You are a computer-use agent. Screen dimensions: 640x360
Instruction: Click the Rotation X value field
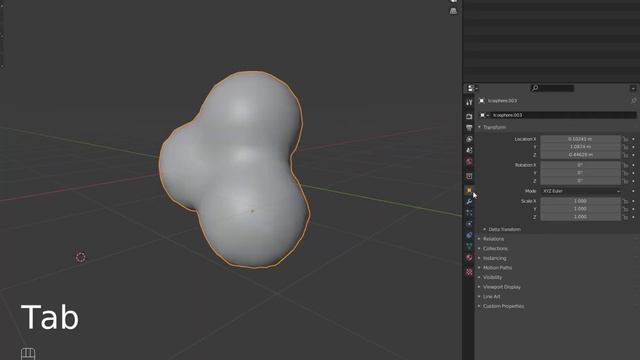coord(580,165)
